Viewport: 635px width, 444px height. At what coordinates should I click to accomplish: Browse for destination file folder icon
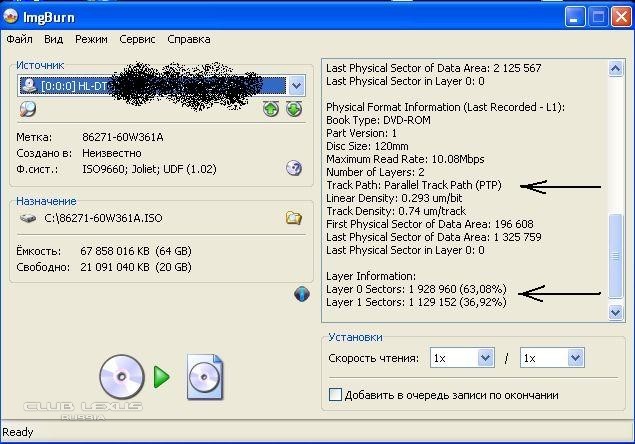pyautogui.click(x=293, y=218)
